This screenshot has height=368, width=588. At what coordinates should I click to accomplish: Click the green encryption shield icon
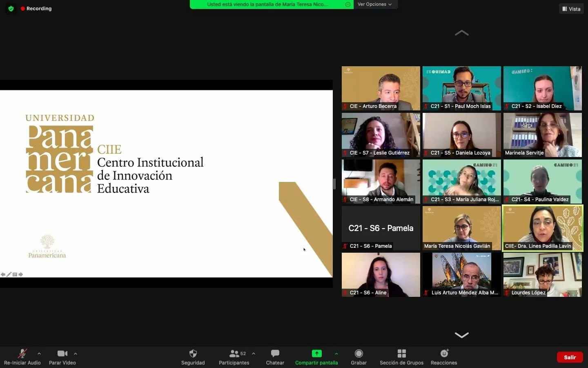click(11, 9)
